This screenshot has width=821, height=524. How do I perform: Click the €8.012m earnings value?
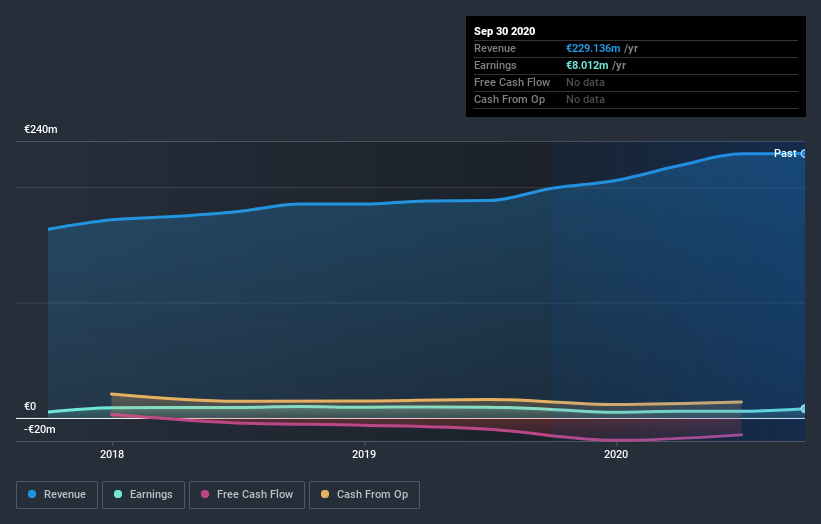click(587, 65)
